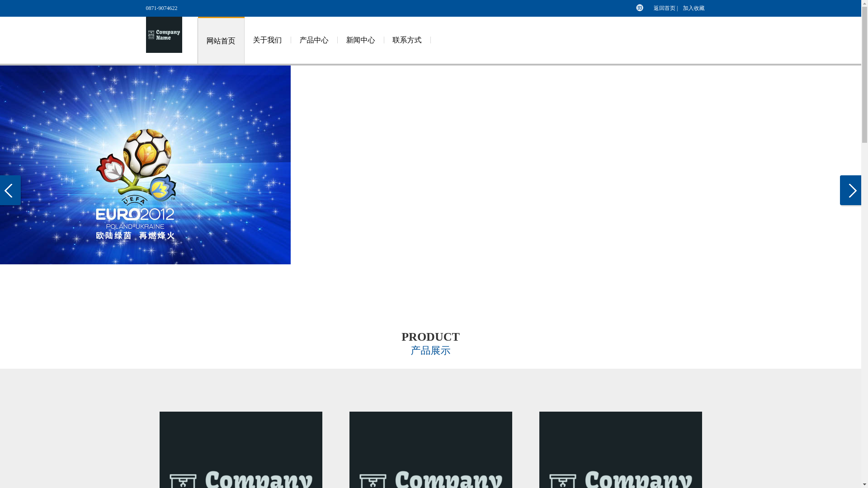Open the 关于我们 menu item
The image size is (868, 488).
click(267, 40)
